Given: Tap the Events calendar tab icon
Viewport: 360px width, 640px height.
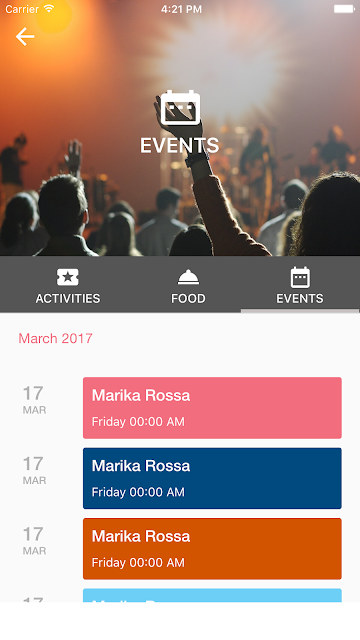Looking at the screenshot, I should click(x=300, y=278).
